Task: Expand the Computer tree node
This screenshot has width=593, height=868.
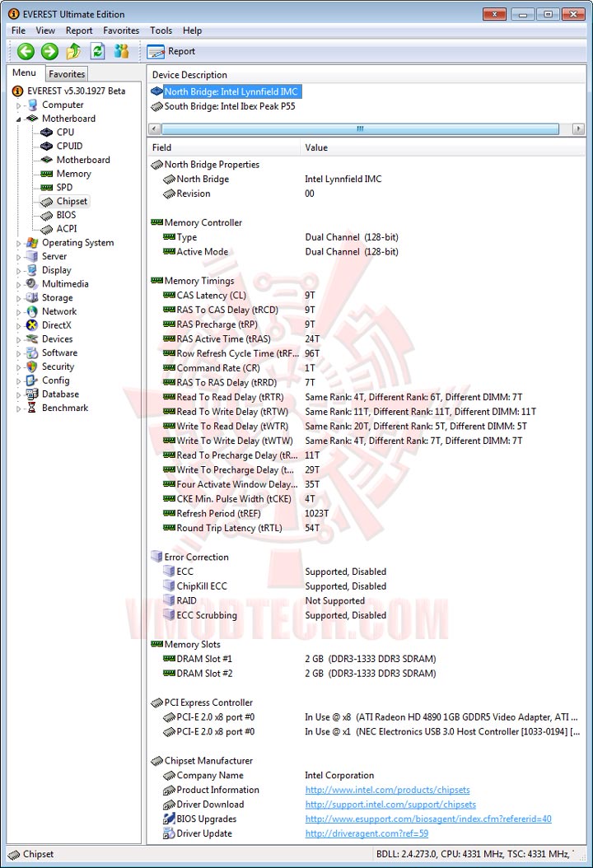Action: [18, 105]
